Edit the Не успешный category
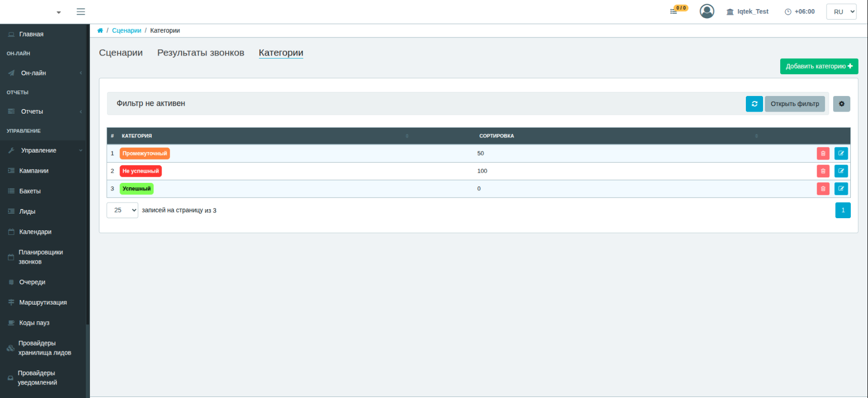Image resolution: width=868 pixels, height=398 pixels. tap(841, 171)
